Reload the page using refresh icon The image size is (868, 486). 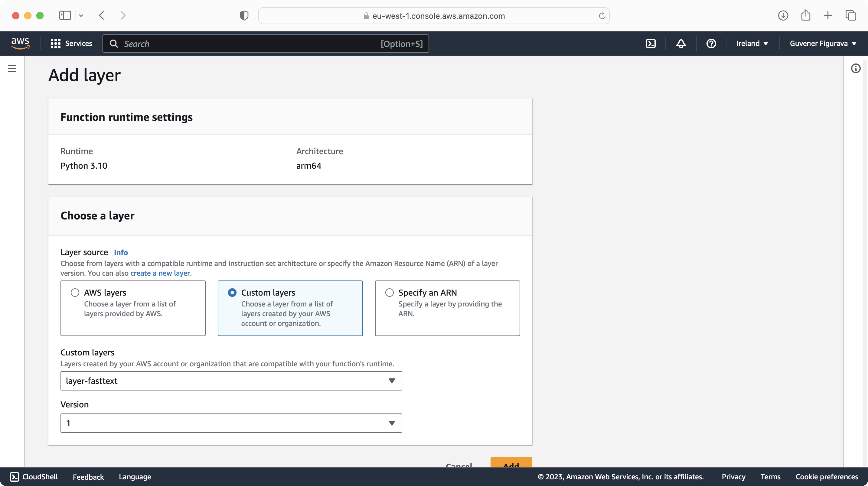[x=602, y=16]
